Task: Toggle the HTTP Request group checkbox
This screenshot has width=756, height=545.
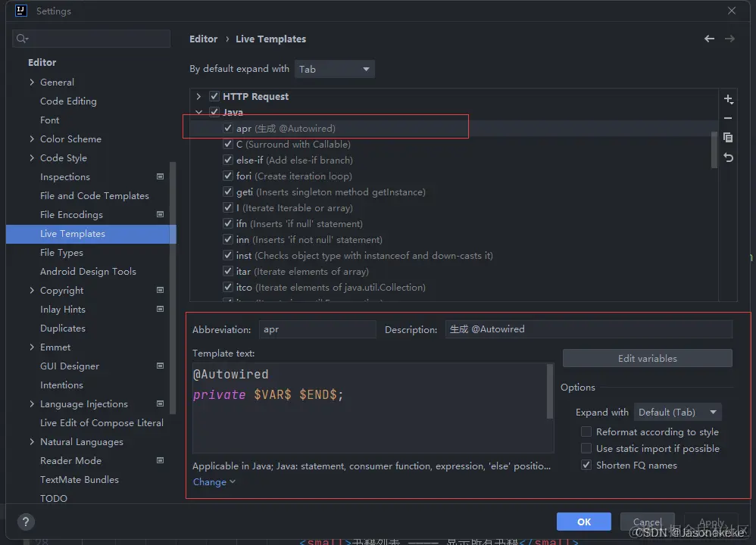Action: point(214,96)
